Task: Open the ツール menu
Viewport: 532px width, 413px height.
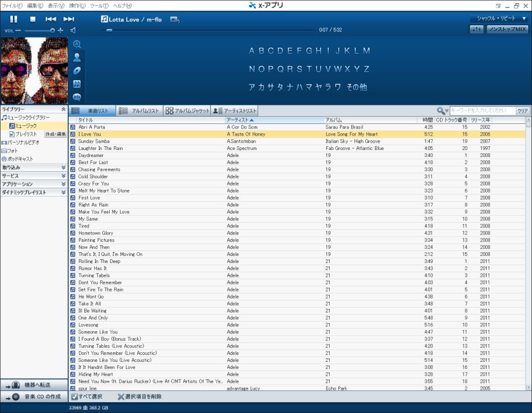Action: tap(99, 6)
